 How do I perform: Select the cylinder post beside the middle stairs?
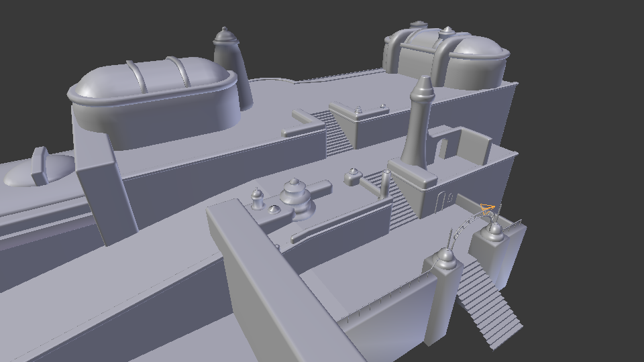tap(386, 184)
